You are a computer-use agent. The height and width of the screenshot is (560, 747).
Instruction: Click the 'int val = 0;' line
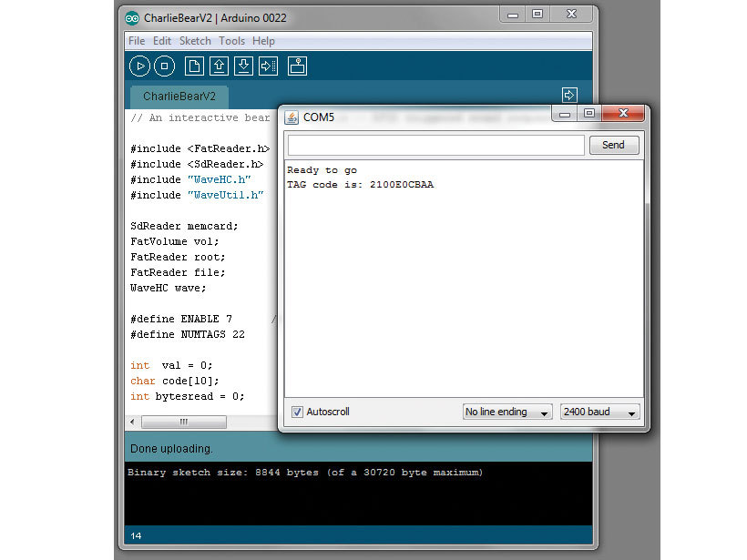(171, 365)
